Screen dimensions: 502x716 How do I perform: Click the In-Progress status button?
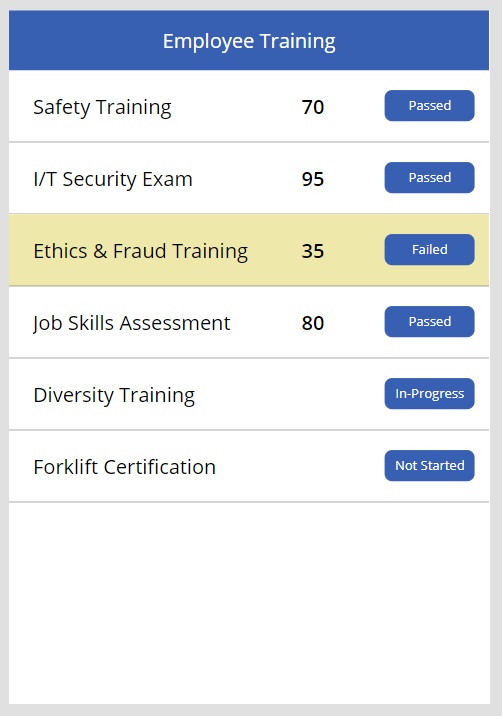(429, 394)
